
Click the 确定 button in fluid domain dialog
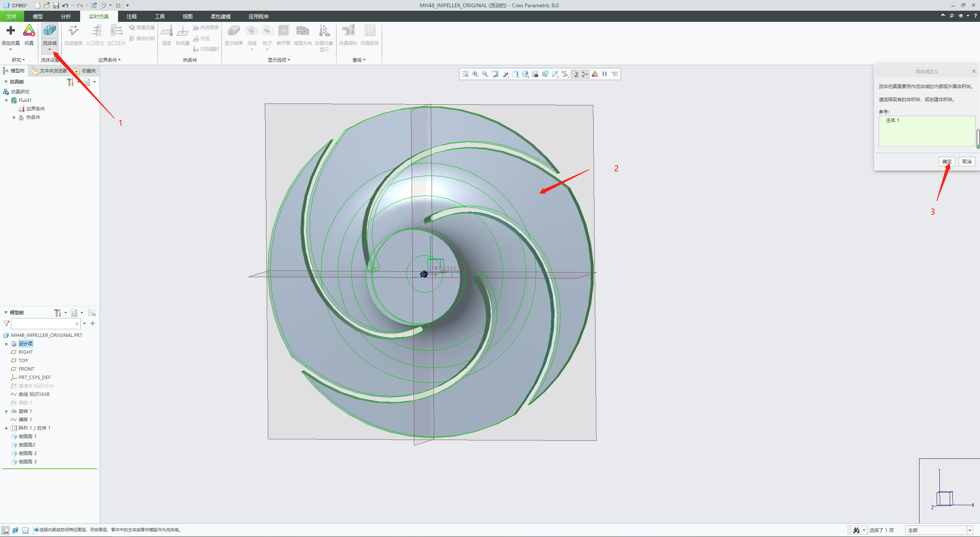947,162
